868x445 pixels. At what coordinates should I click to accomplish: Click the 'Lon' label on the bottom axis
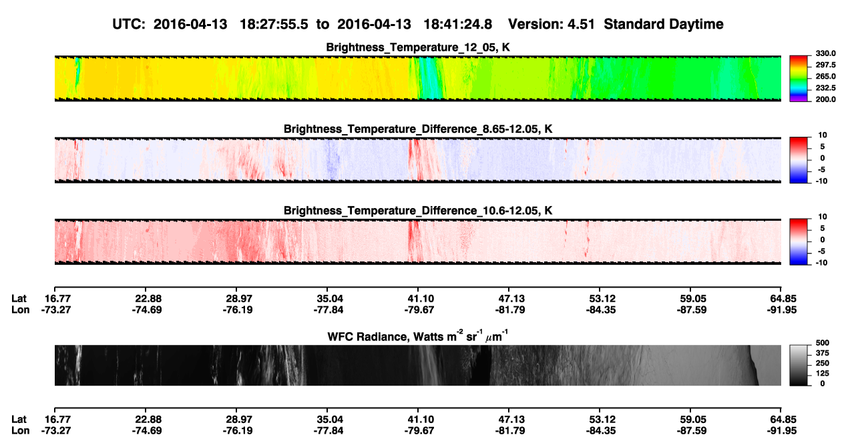coord(20,431)
